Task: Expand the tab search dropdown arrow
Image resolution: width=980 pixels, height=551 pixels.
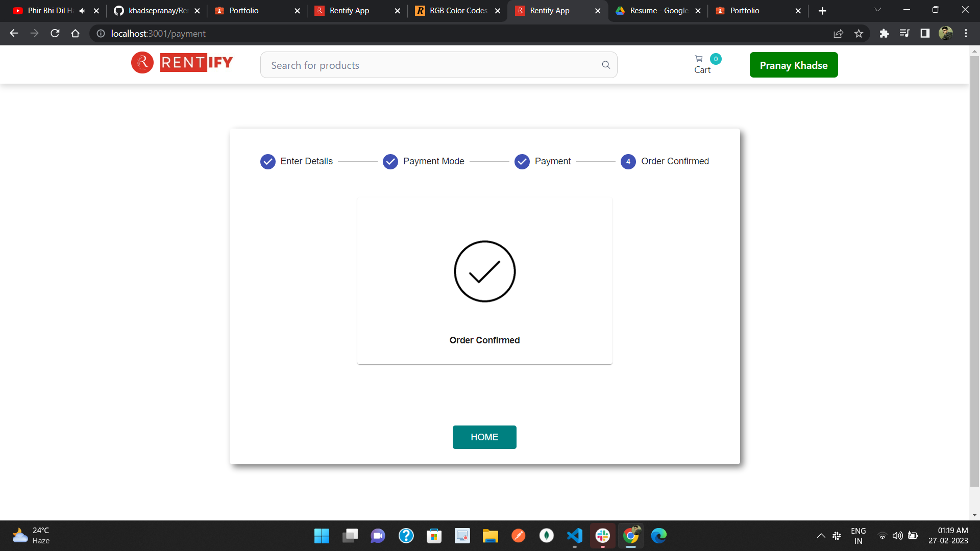Action: [877, 10]
